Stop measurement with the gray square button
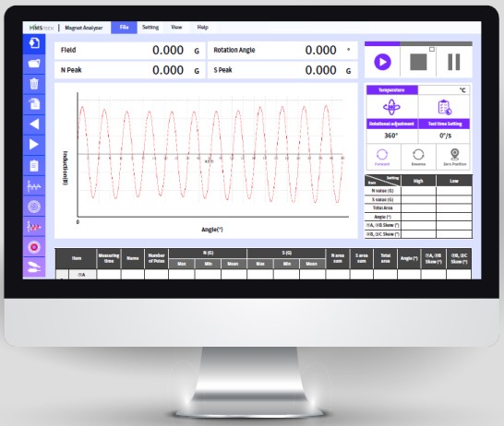Viewport: 504px width, 426px height. point(418,62)
